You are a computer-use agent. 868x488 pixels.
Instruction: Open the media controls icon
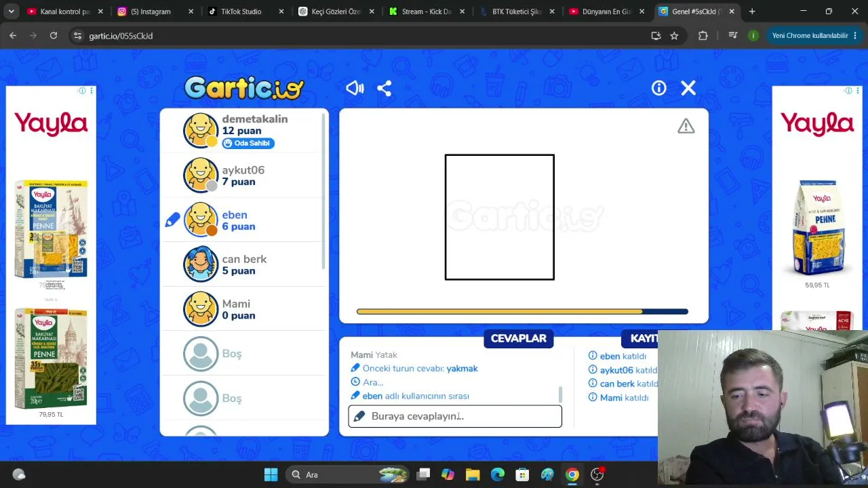[x=732, y=36]
